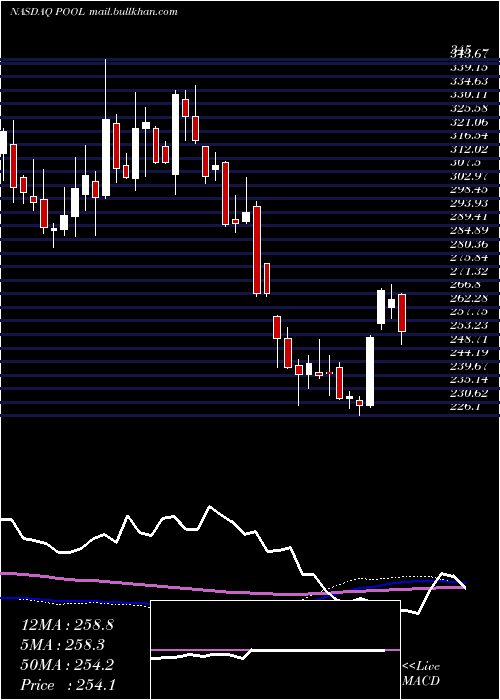
Task: Click the 244.19 price axis label
Action: pyautogui.click(x=469, y=352)
